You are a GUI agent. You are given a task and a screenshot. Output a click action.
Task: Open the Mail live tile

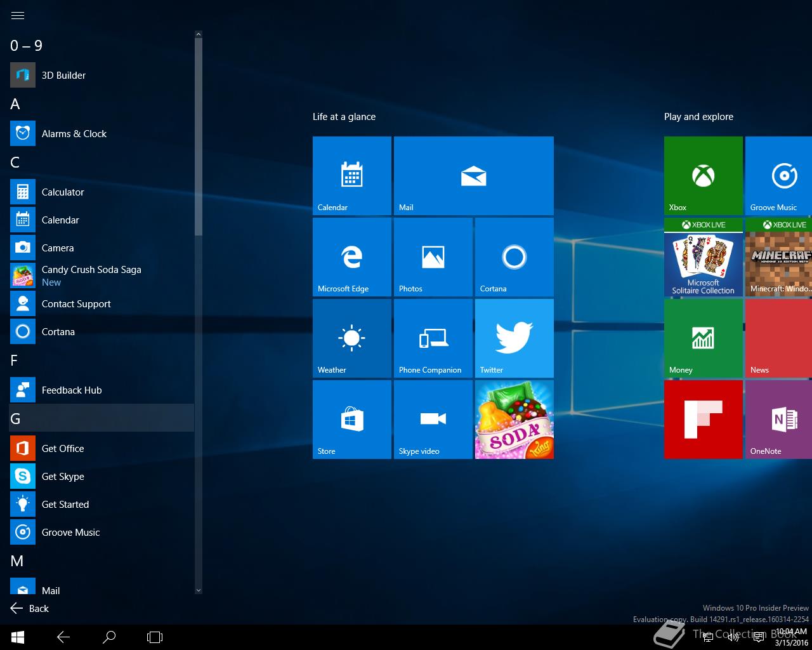(x=474, y=176)
